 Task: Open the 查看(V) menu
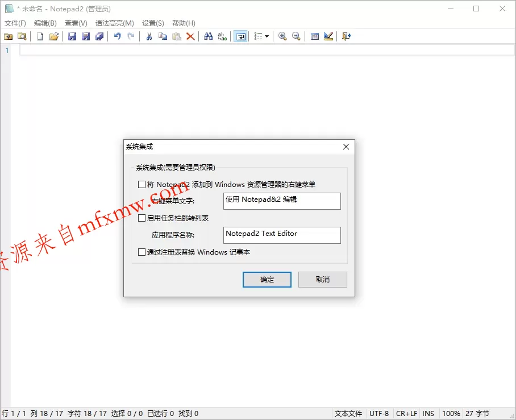pyautogui.click(x=76, y=23)
